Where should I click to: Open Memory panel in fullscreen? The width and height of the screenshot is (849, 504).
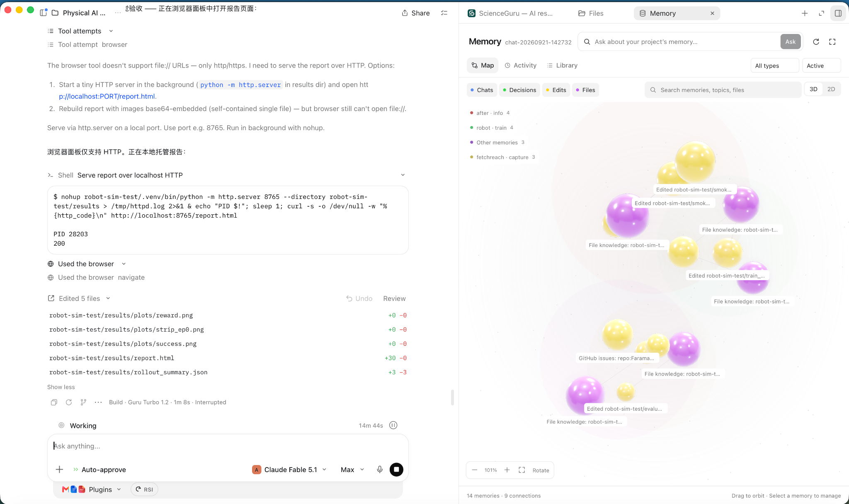point(832,42)
